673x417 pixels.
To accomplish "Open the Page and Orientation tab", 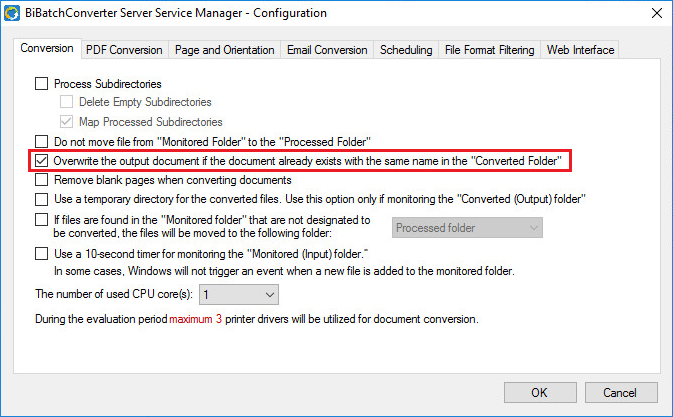I will 224,50.
